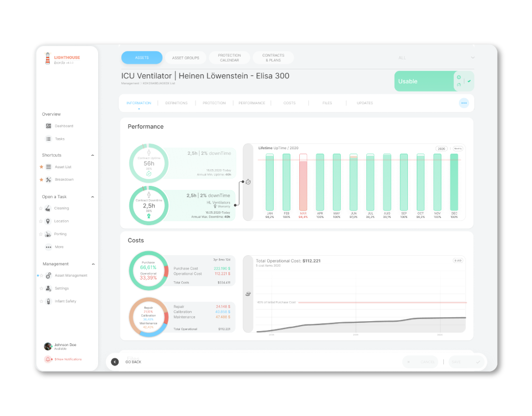Click the Lighthouse logo icon
Viewport: 532px width, 416px height.
coord(48,58)
